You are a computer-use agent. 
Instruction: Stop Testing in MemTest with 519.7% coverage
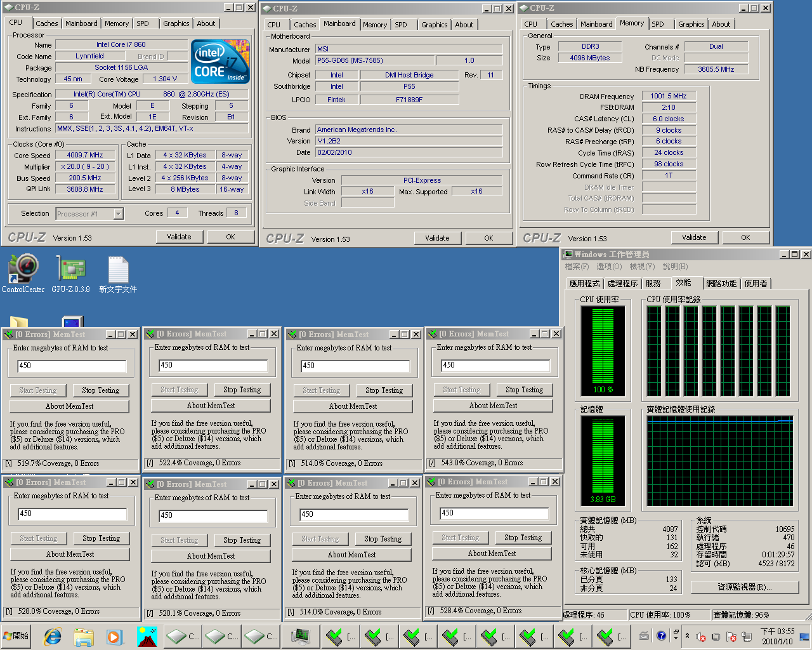[x=100, y=390]
